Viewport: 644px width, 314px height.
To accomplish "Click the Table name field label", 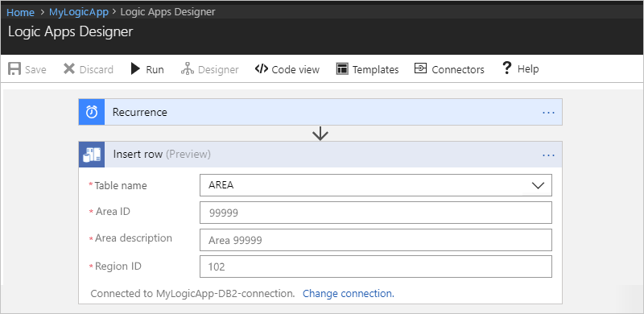I will point(120,185).
